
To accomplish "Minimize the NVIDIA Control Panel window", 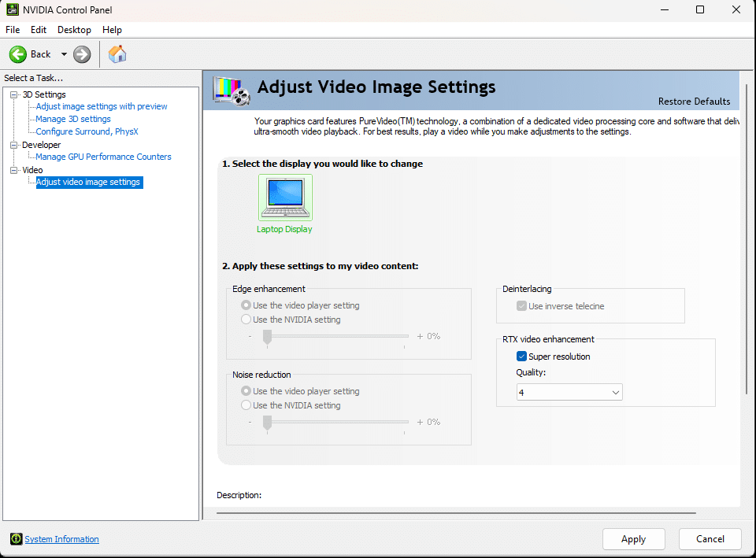I will tap(665, 9).
